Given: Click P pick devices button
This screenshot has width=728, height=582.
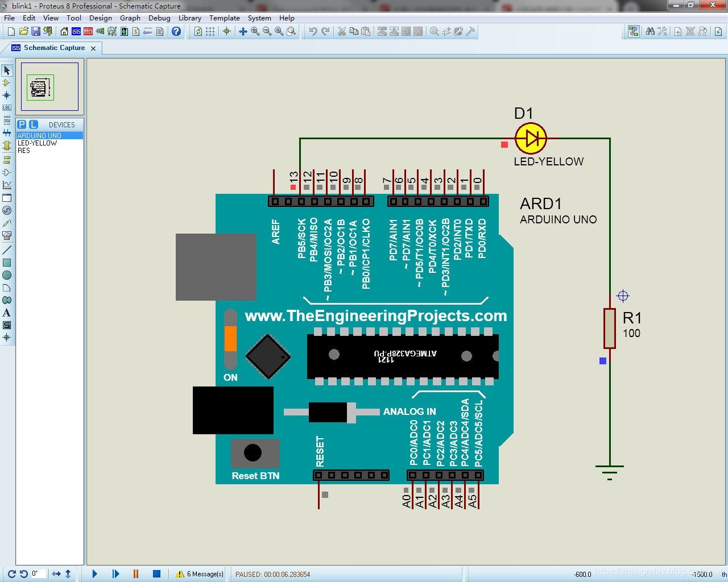Looking at the screenshot, I should (22, 124).
